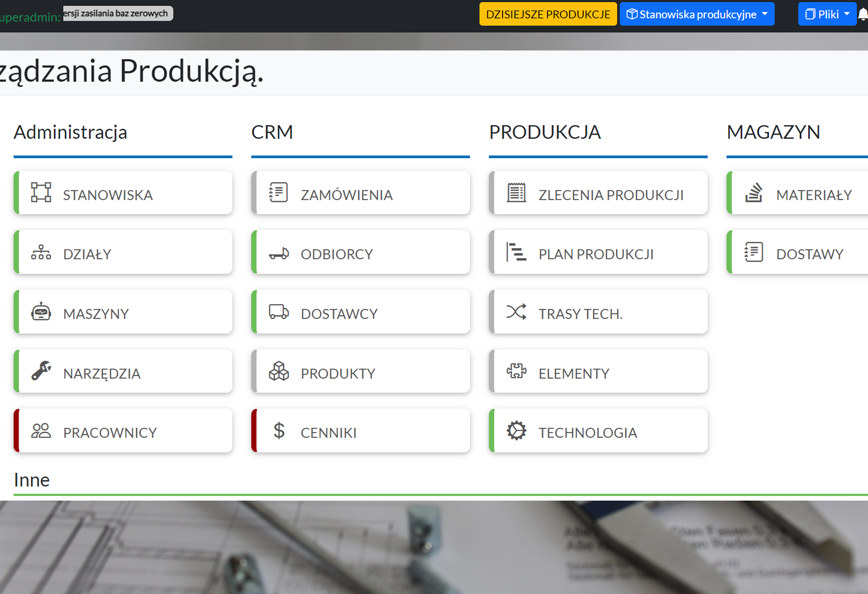Click the dollar sign icon on the Cenniki tile

tap(279, 431)
